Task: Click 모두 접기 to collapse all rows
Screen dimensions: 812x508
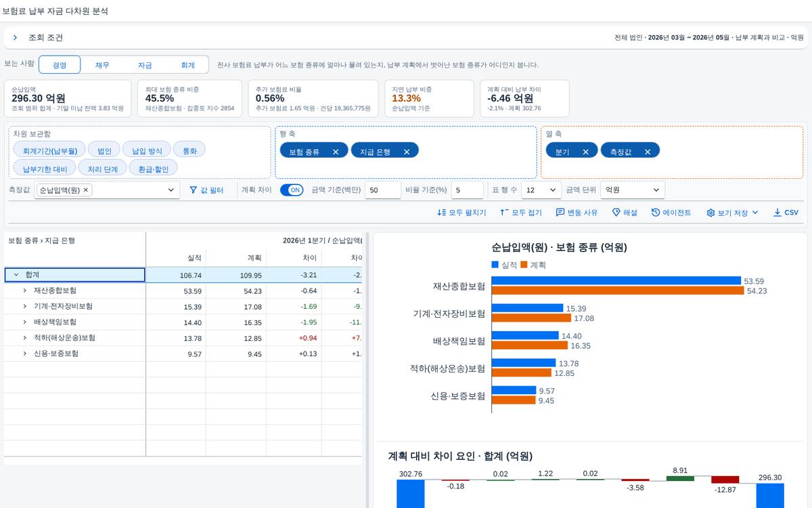Action: pos(521,213)
